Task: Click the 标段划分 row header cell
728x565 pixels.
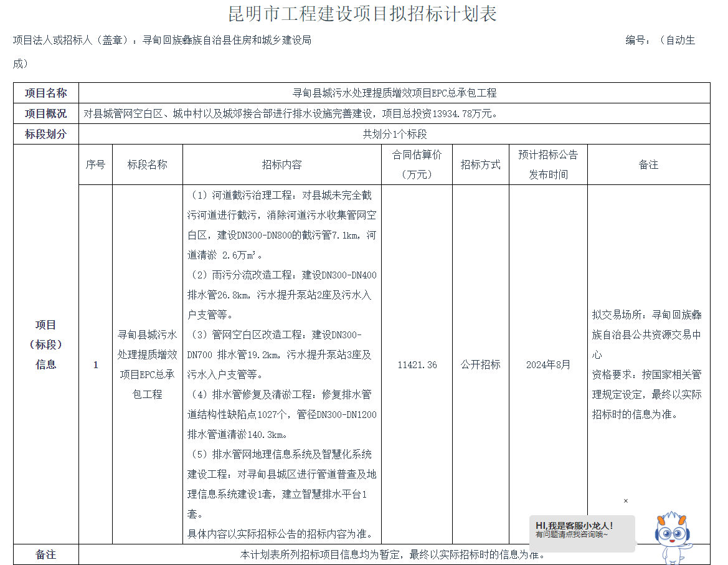Action: click(46, 134)
